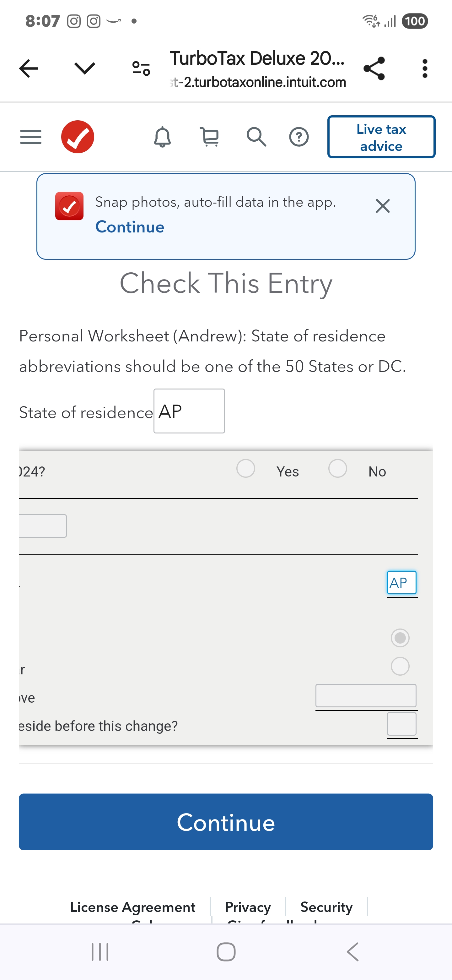The height and width of the screenshot is (980, 452).
Task: Open the help question-mark icon
Action: coord(299,137)
